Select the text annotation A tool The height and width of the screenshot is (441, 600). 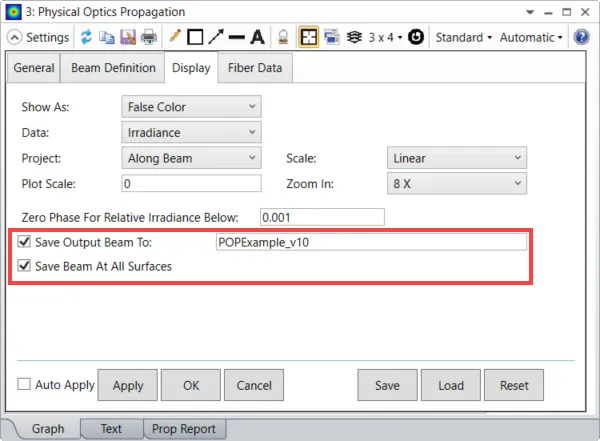tap(258, 37)
